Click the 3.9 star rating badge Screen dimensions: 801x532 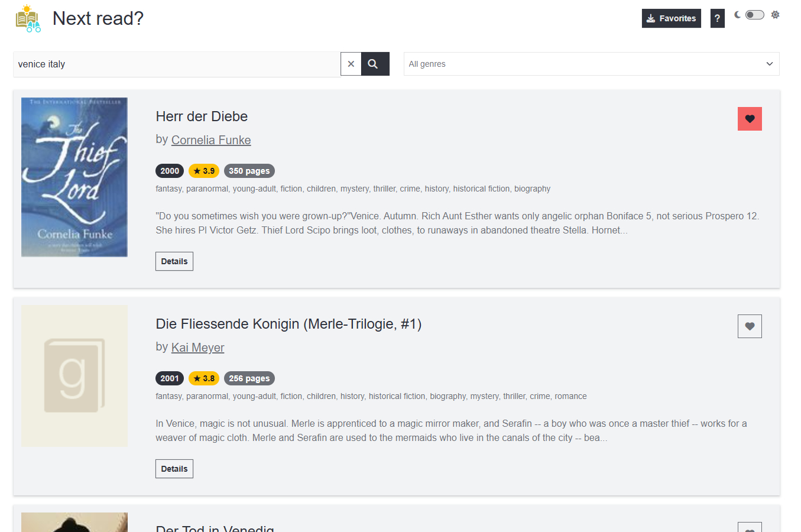(204, 171)
